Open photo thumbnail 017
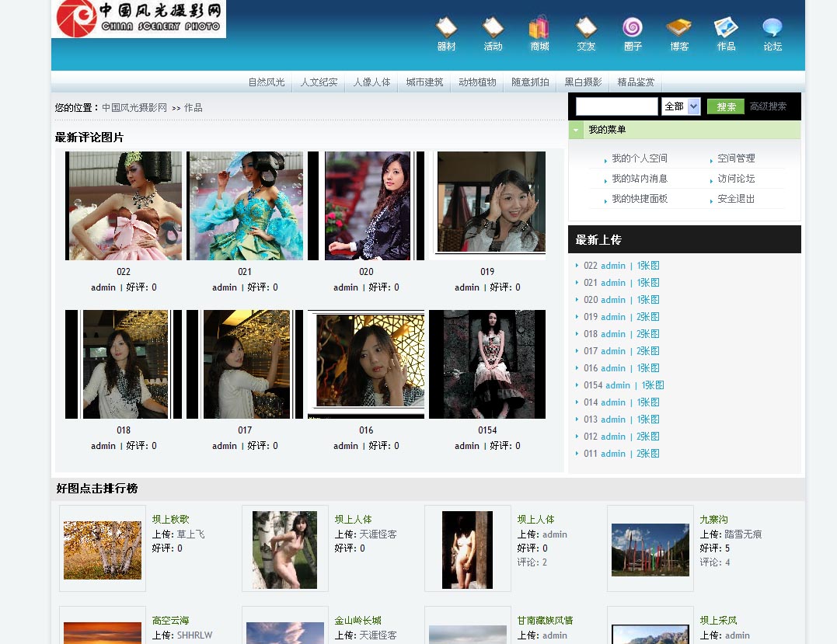The height and width of the screenshot is (644, 837). pos(245,364)
